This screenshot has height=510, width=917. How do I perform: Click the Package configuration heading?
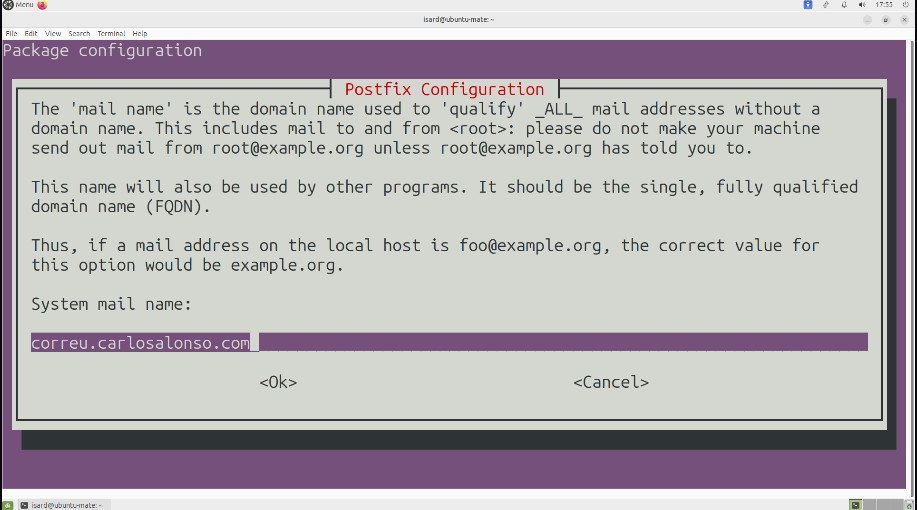tap(102, 50)
